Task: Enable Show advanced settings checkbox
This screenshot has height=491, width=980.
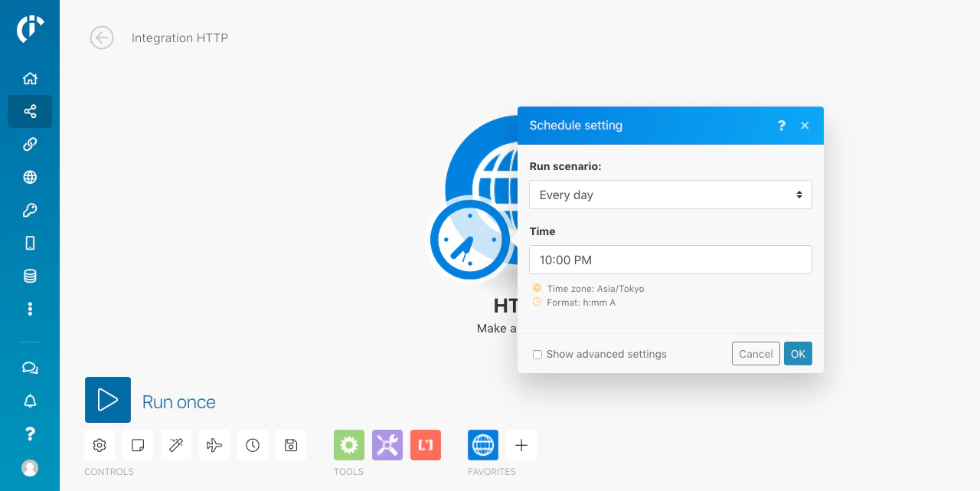Action: click(537, 355)
